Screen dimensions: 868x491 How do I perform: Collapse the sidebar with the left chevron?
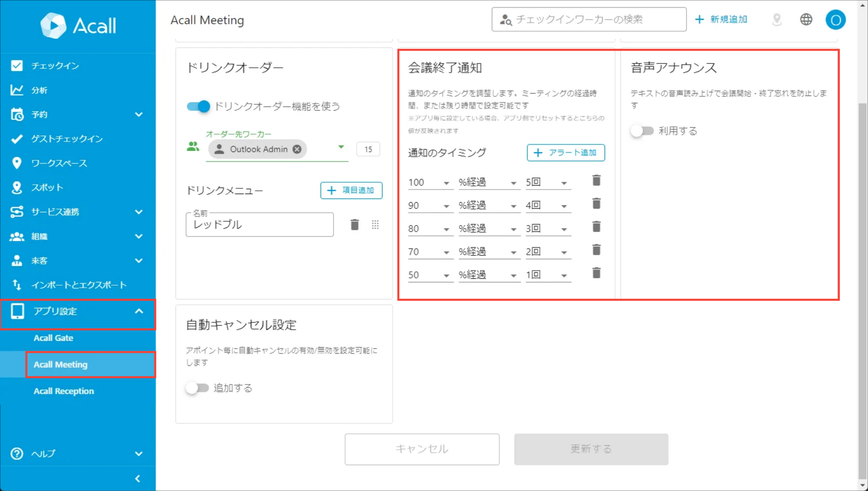coord(138,478)
